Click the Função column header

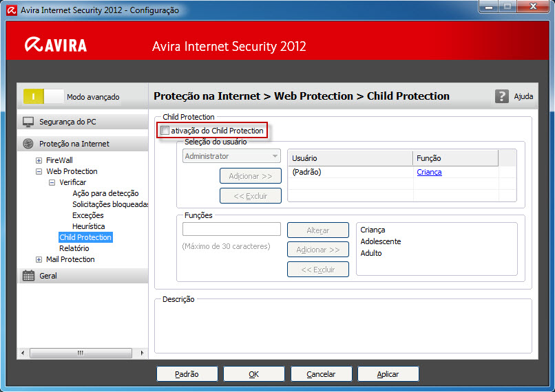point(456,158)
